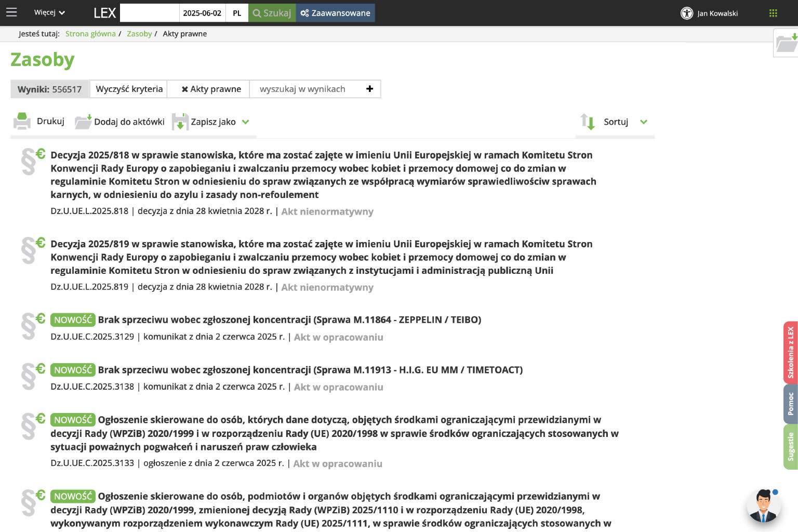The image size is (798, 532).
Task: Go to Strona główna breadcrumb link
Action: pos(90,34)
